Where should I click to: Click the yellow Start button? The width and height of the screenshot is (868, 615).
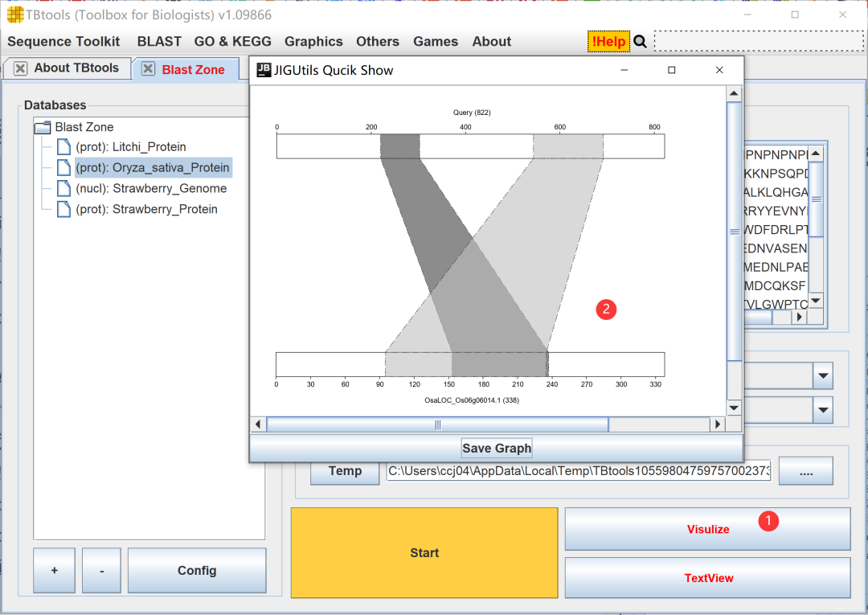pyautogui.click(x=424, y=552)
